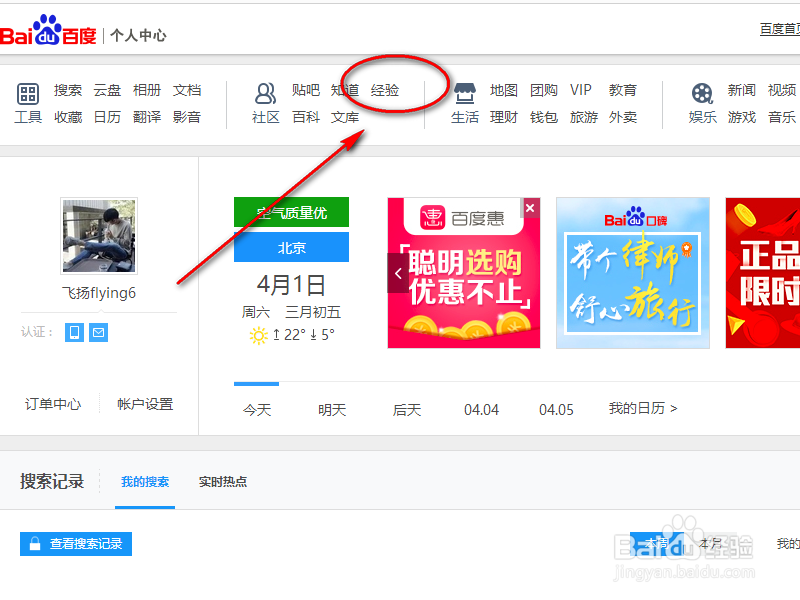Open 视频 video link
800x600 pixels.
pos(782,90)
